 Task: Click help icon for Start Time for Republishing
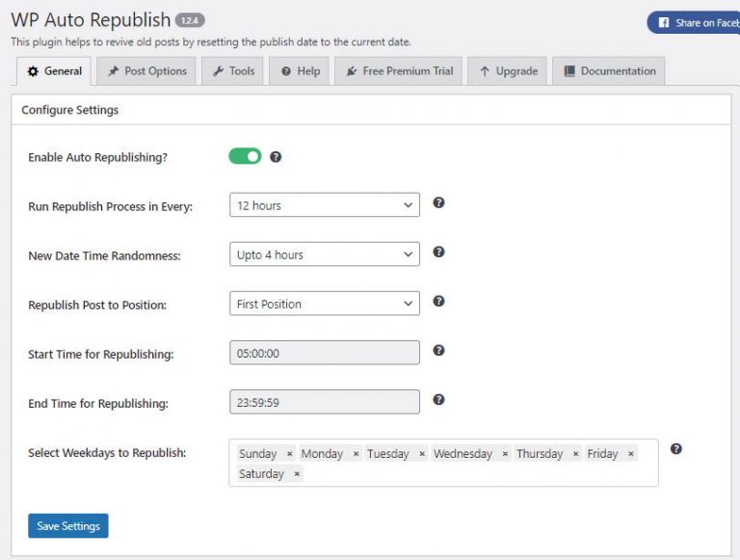coord(438,350)
